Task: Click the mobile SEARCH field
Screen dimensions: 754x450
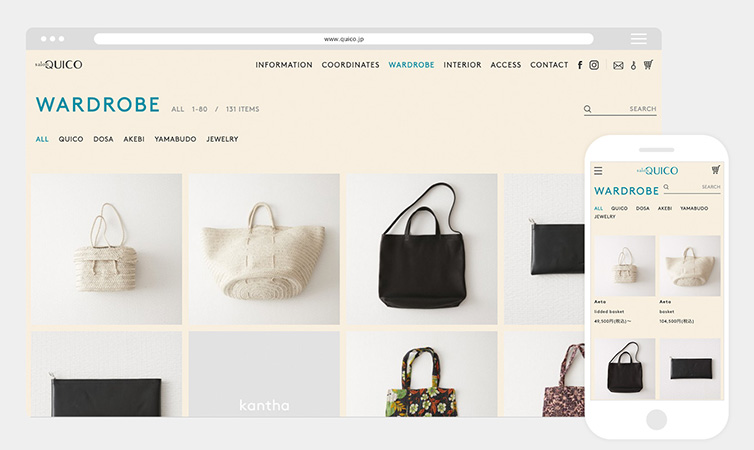Action: (x=692, y=187)
